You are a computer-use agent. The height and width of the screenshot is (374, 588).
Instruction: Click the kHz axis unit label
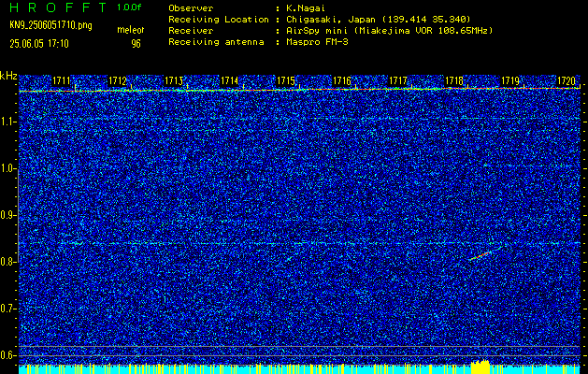8,76
